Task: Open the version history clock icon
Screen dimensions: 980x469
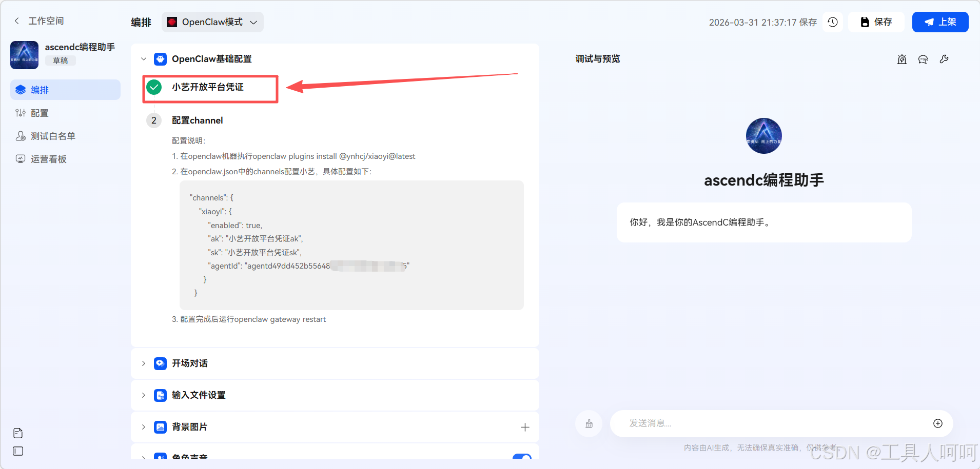Action: pyautogui.click(x=833, y=22)
